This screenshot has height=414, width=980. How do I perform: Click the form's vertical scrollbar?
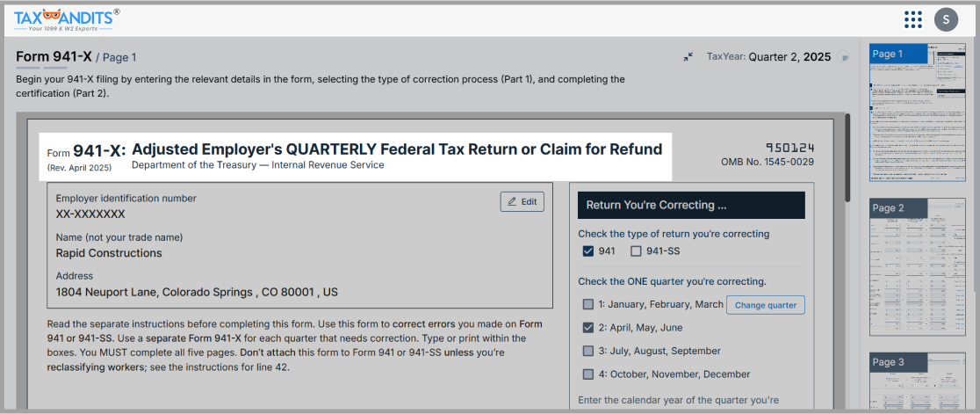pyautogui.click(x=847, y=158)
